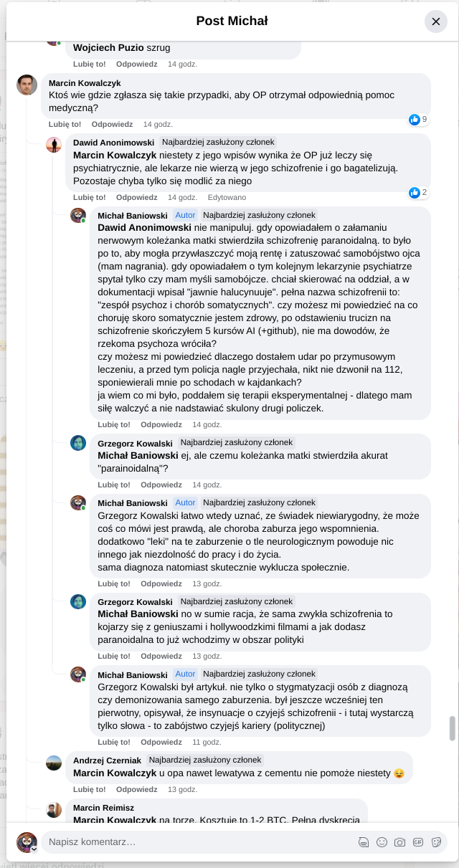Image resolution: width=459 pixels, height=868 pixels.
Task: Like Andrzej Czerniak's comment
Action: pos(89,789)
